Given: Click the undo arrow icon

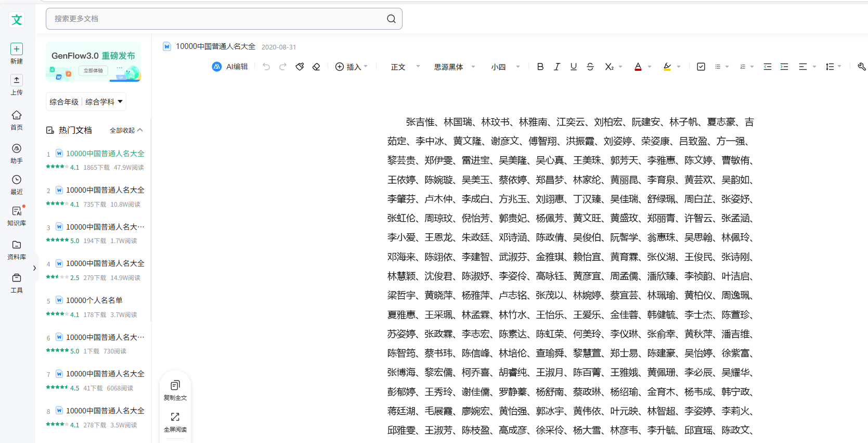Looking at the screenshot, I should [x=266, y=67].
